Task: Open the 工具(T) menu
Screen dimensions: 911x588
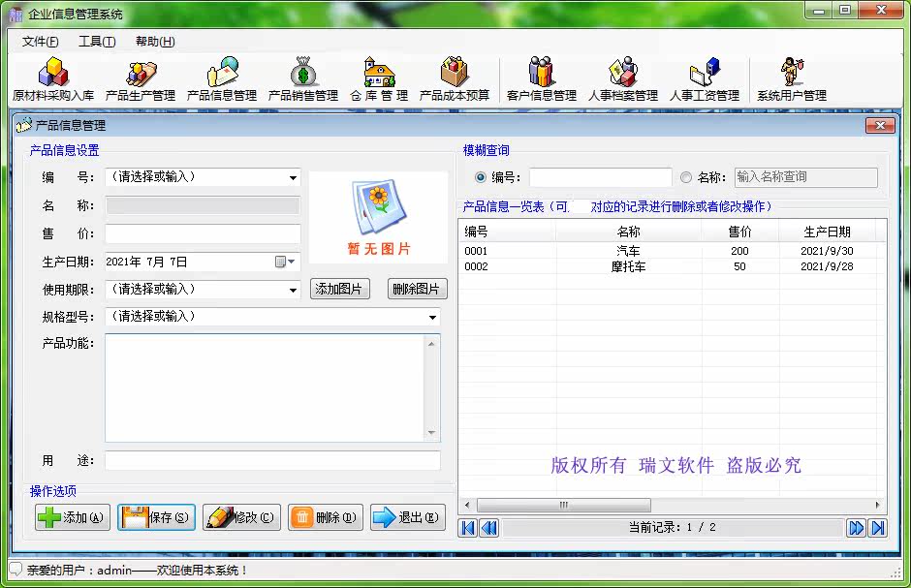Action: (x=97, y=42)
